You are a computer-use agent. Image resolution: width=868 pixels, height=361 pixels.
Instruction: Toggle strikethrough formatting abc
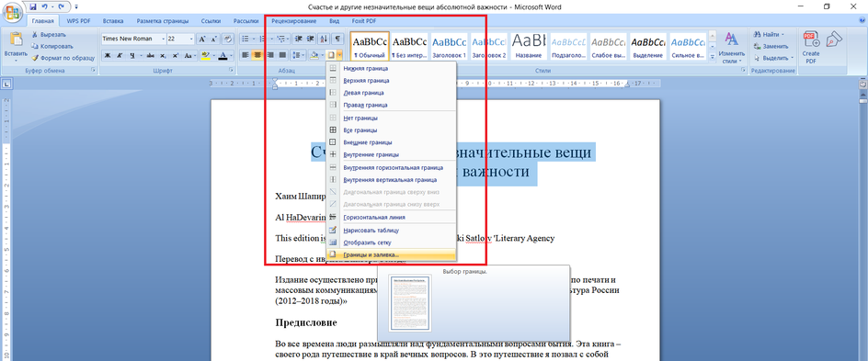pyautogui.click(x=150, y=55)
